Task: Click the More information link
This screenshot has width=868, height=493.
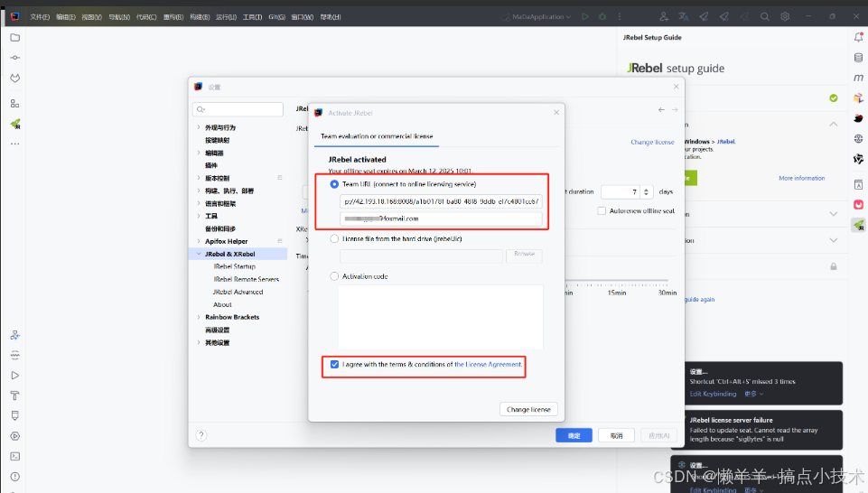Action: (801, 178)
